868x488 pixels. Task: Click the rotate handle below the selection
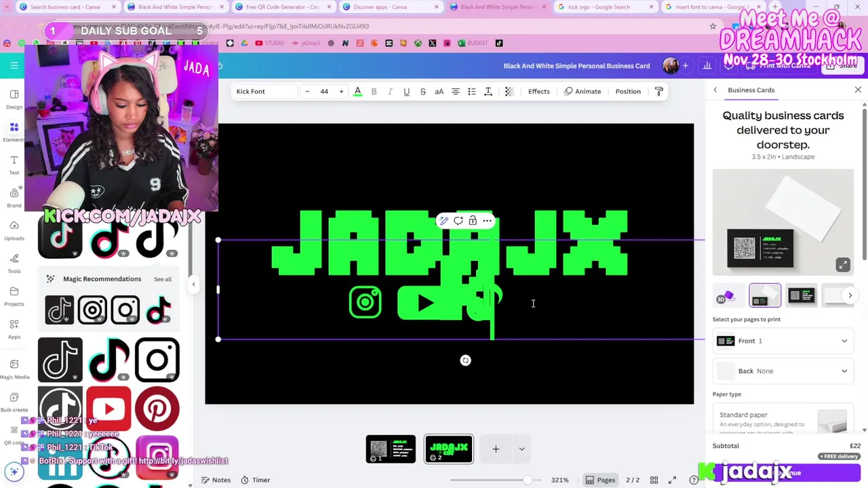[465, 361]
